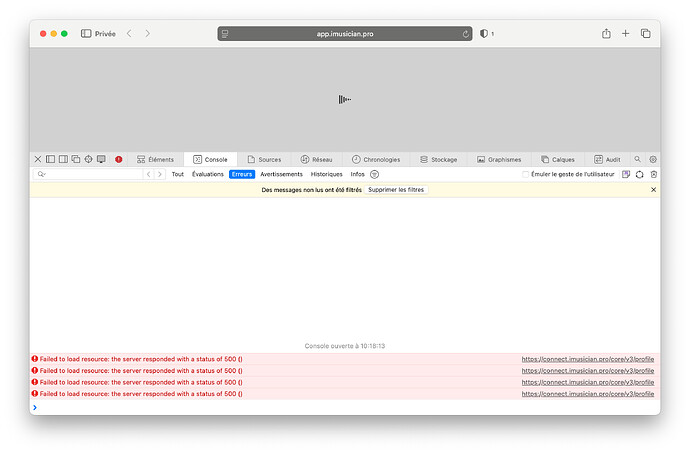Clear the console with trash icon
This screenshot has height=454, width=690.
(x=654, y=174)
